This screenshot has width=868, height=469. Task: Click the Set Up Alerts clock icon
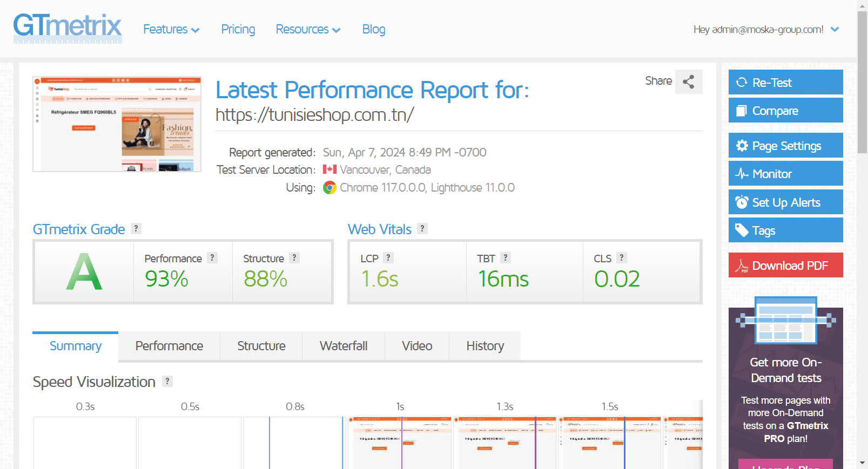[x=742, y=202]
